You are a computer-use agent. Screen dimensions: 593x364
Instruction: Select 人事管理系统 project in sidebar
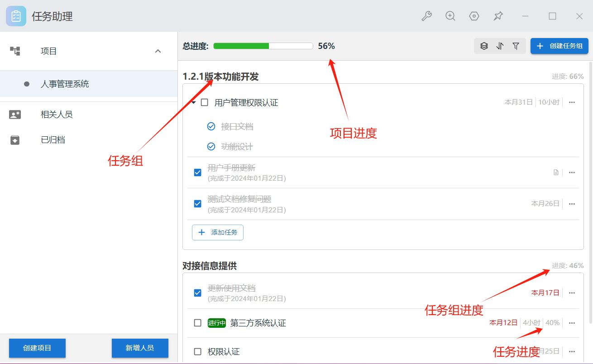65,84
